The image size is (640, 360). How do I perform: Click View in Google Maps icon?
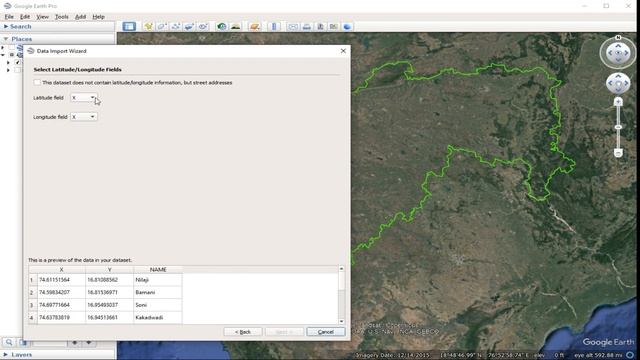(333, 27)
